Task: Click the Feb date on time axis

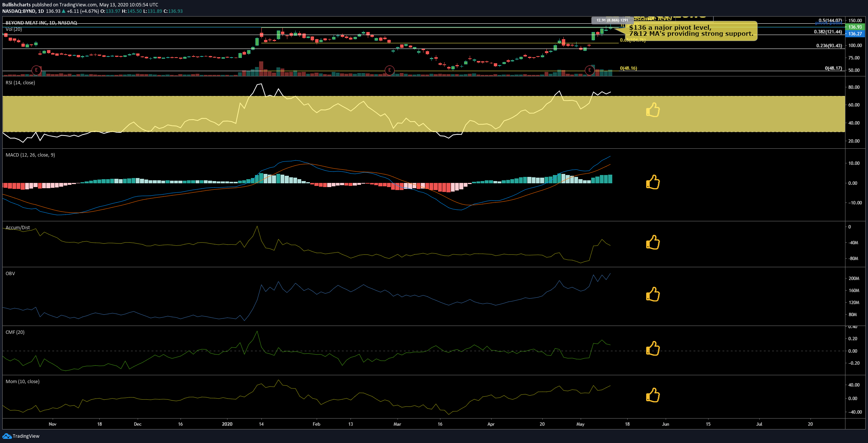Action: point(317,424)
